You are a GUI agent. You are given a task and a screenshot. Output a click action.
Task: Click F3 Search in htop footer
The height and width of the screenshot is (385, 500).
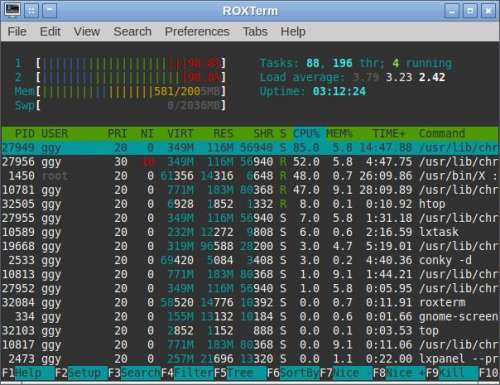pyautogui.click(x=134, y=373)
